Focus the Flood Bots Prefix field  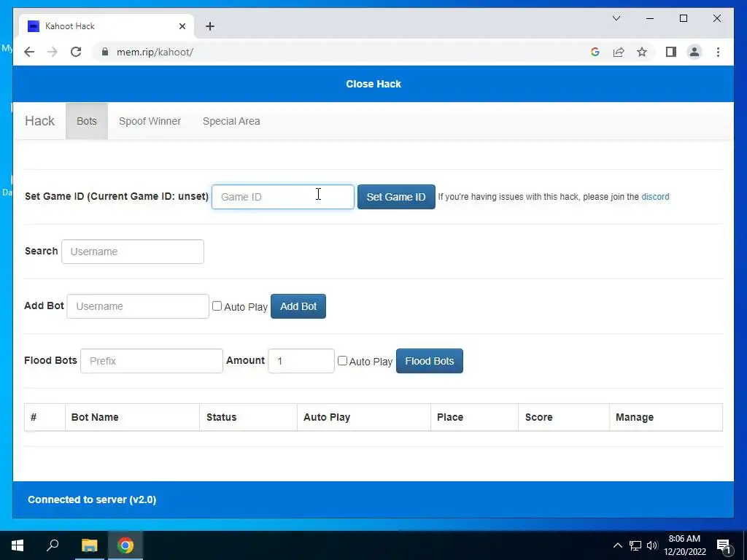pyautogui.click(x=152, y=361)
